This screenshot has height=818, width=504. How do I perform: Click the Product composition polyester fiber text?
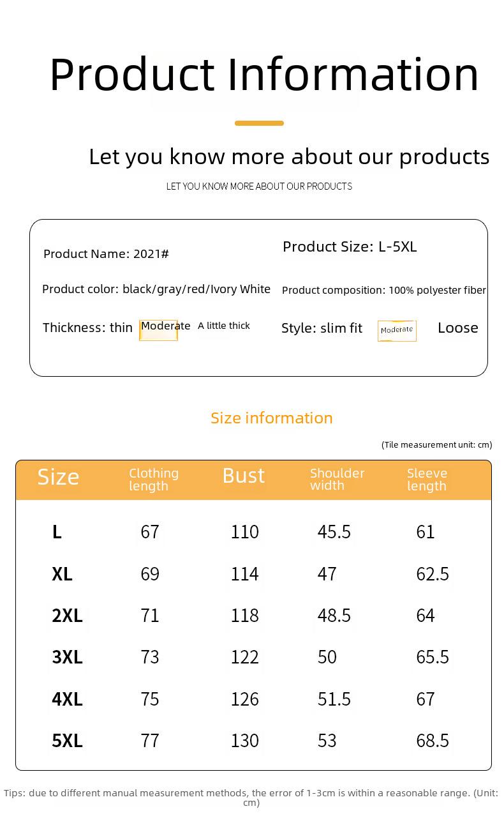coord(384,290)
